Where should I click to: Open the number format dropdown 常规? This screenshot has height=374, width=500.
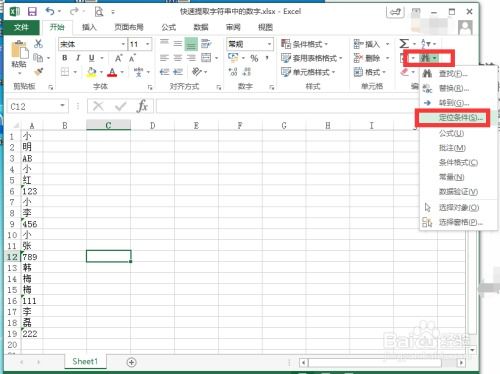click(269, 44)
